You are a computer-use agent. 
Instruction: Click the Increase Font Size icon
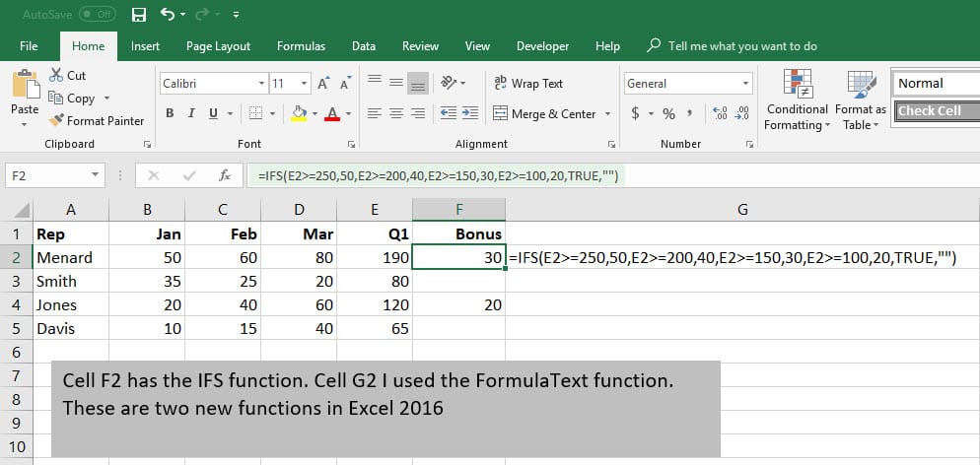coord(324,84)
